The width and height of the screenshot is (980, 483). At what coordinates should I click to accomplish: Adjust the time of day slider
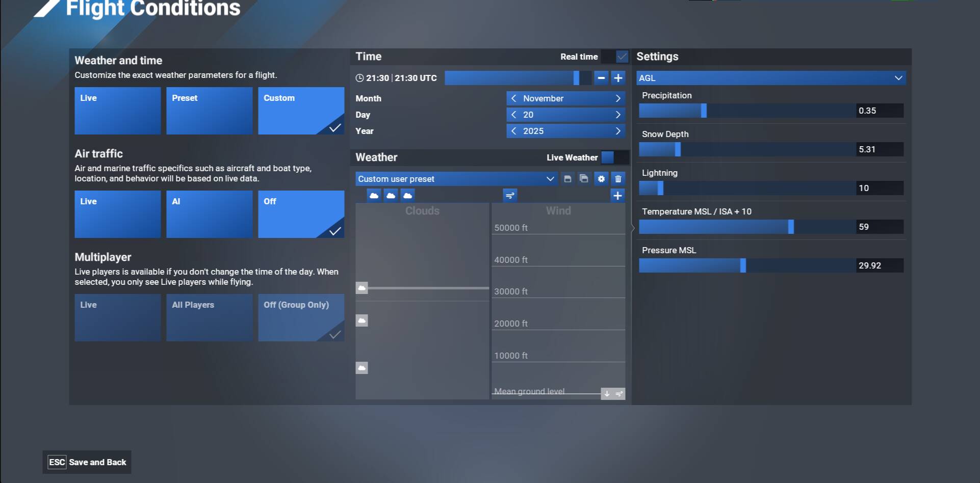click(x=518, y=78)
